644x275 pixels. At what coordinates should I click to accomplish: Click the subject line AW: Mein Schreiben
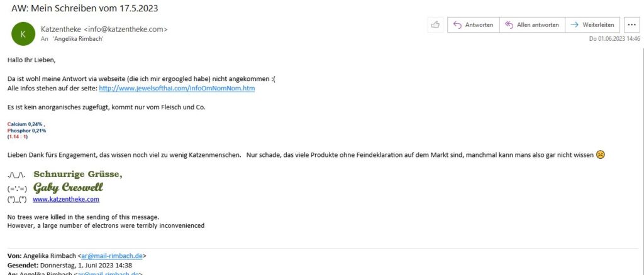point(85,8)
